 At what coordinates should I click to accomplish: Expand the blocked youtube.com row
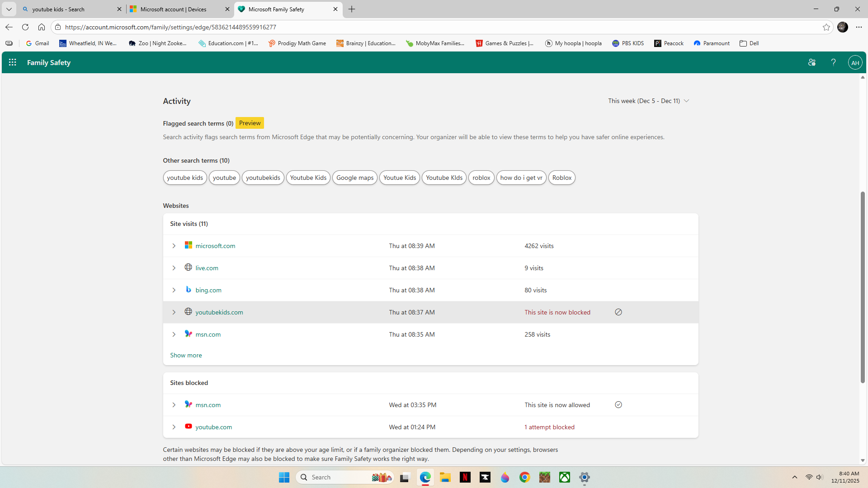point(174,427)
